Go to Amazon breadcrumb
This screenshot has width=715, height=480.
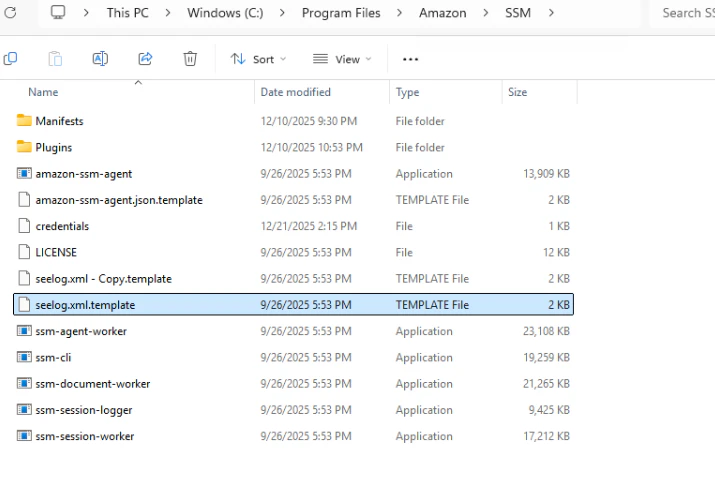(443, 13)
